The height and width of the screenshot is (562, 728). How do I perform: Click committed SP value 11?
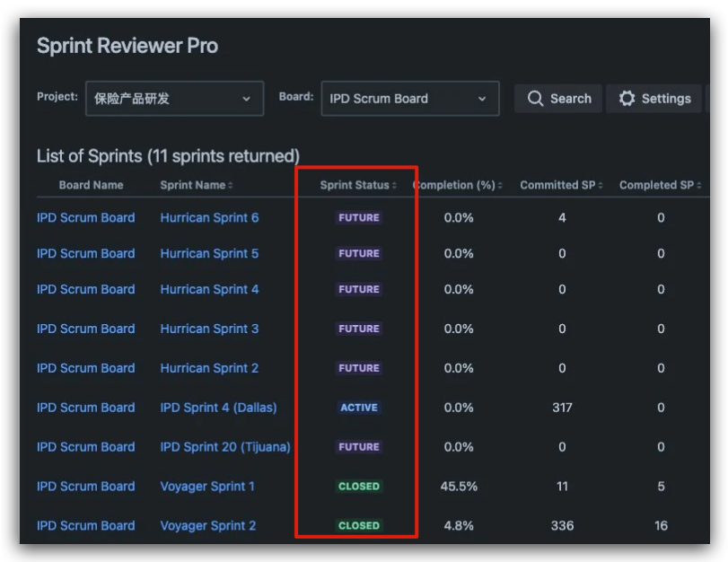[562, 487]
